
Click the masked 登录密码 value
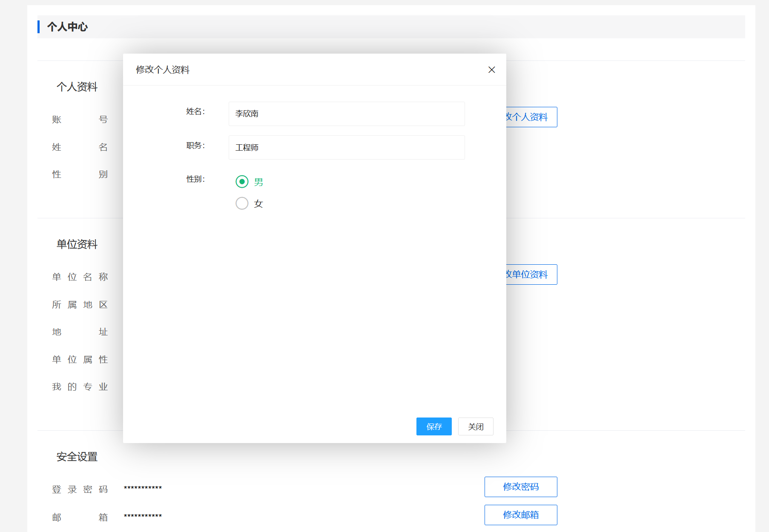[143, 488]
